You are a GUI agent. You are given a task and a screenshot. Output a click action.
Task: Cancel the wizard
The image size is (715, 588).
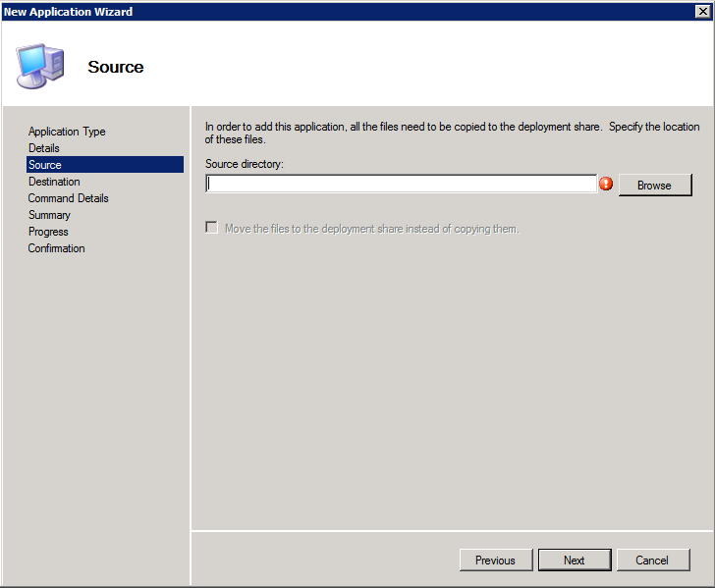tap(652, 560)
